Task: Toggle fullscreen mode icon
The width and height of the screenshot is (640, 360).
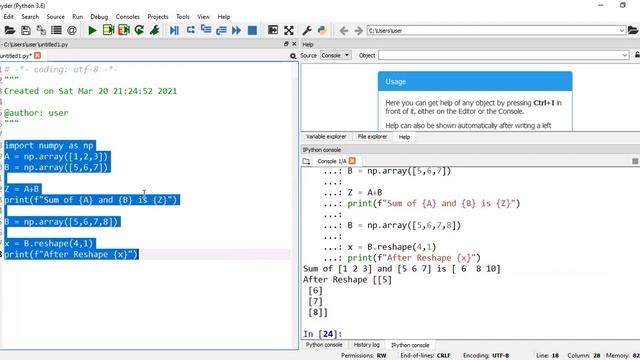Action: 289,30
